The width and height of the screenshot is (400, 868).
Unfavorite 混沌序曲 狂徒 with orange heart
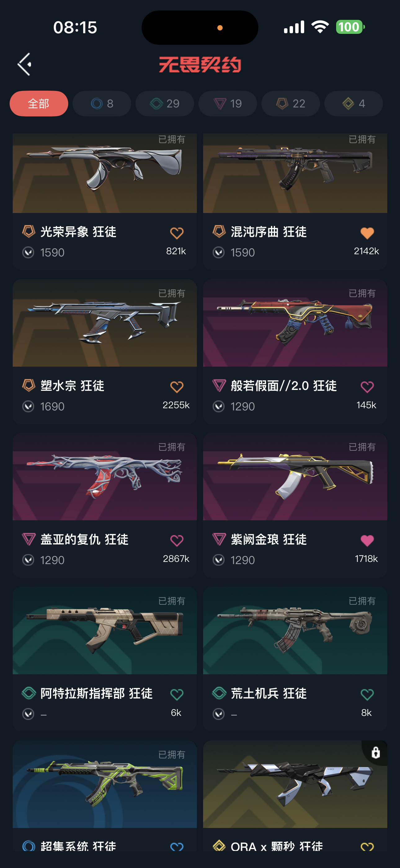pos(367,233)
